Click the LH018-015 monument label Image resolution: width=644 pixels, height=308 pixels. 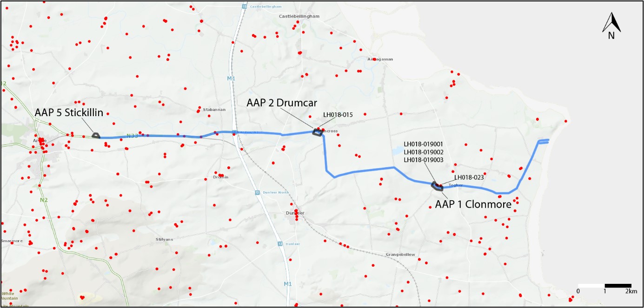(x=338, y=114)
